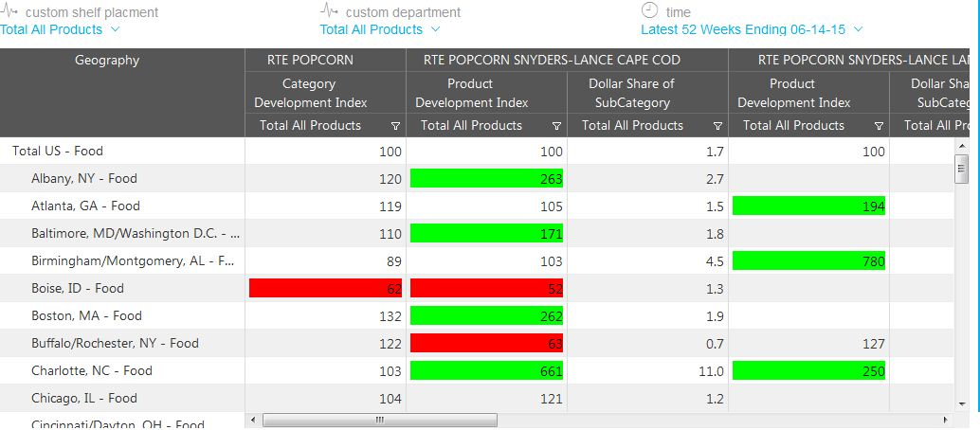Click the pulse icon beside custom department
This screenshot has width=980, height=430.
(330, 12)
